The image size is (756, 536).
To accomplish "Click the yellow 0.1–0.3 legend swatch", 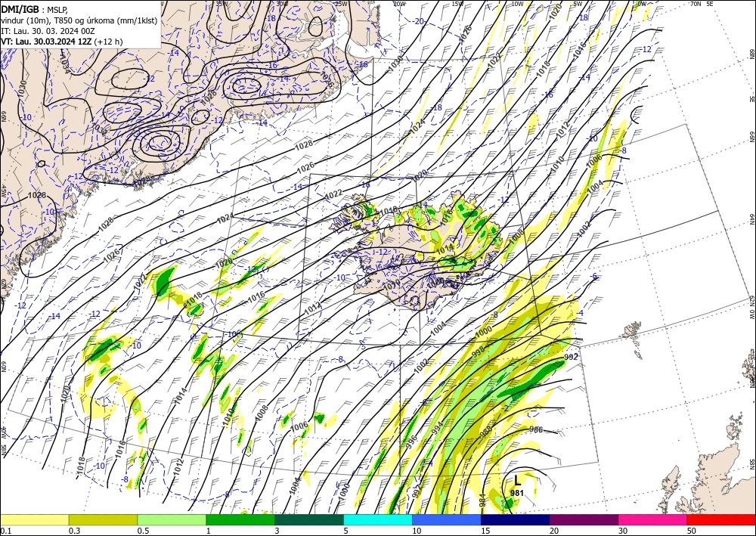I will point(35,519).
